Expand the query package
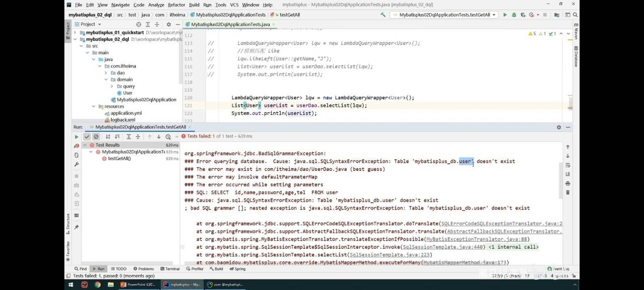The width and height of the screenshot is (644, 290). [112, 86]
